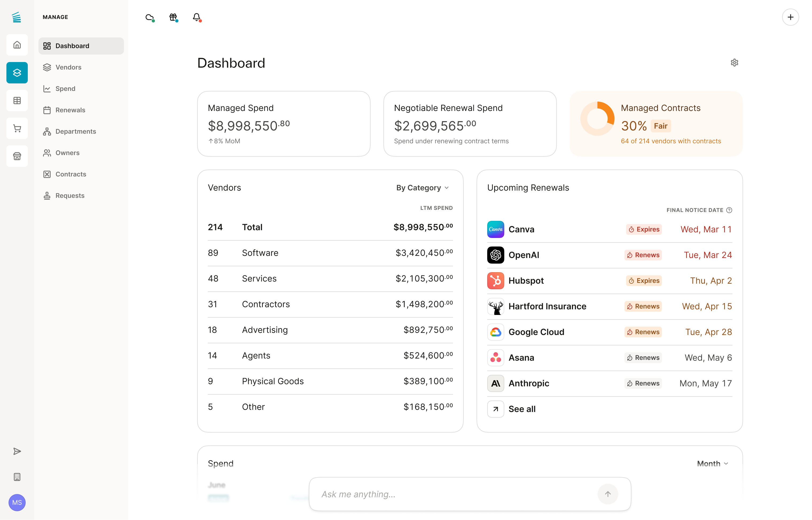Expand the By Category dropdown
This screenshot has width=812, height=520.
tap(422, 188)
